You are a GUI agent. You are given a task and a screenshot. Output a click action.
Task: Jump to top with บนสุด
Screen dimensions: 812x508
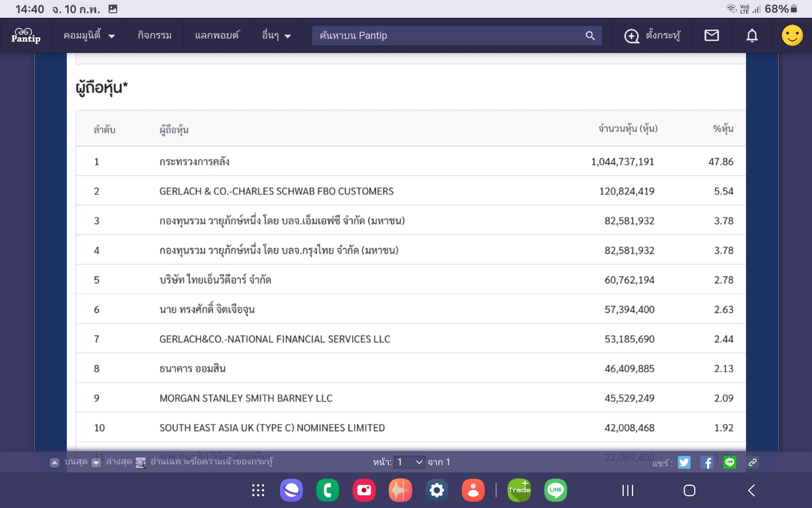coord(69,462)
